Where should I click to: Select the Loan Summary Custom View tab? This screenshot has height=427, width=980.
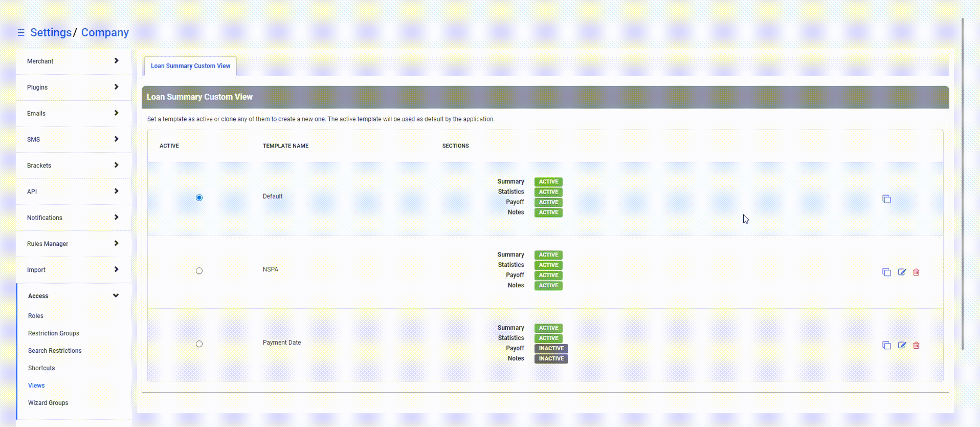click(190, 66)
